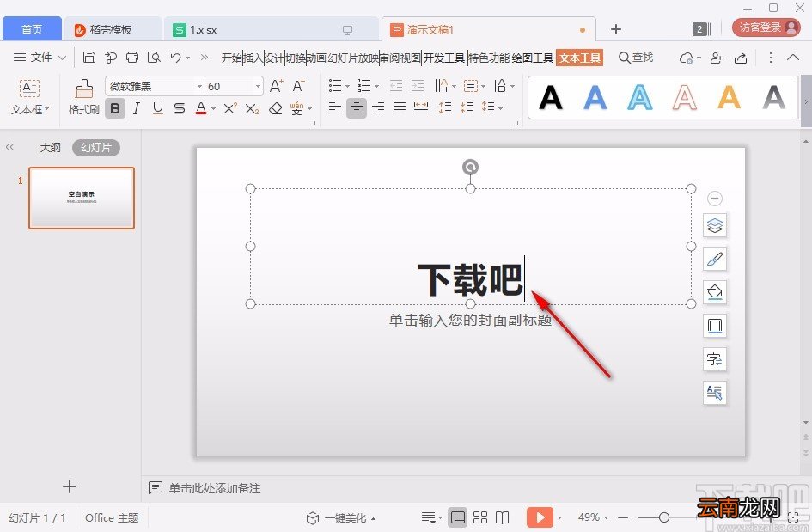Open the File (文件) menu
The width and height of the screenshot is (812, 532).
coord(40,57)
